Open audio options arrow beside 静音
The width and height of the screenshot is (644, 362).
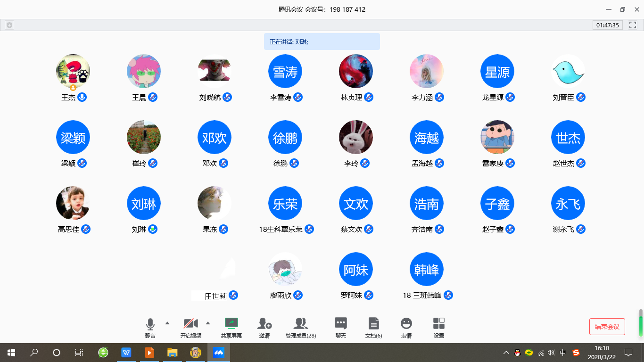point(167,323)
